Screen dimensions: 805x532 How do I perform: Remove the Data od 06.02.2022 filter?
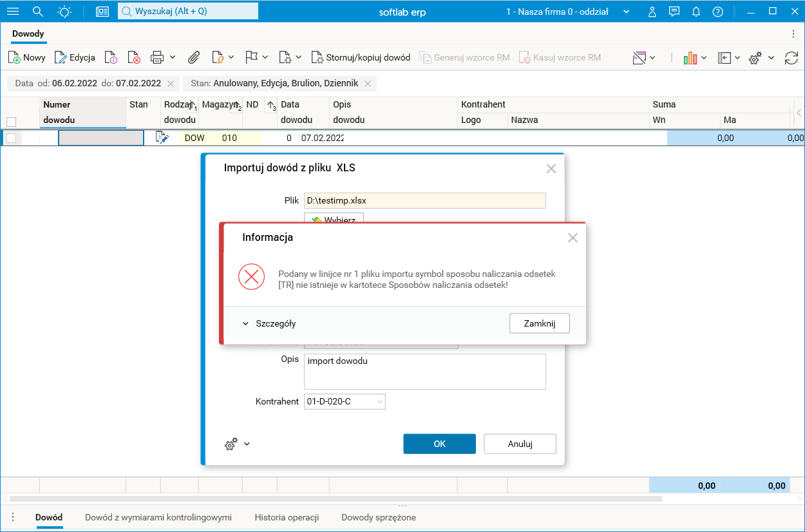pyautogui.click(x=171, y=83)
